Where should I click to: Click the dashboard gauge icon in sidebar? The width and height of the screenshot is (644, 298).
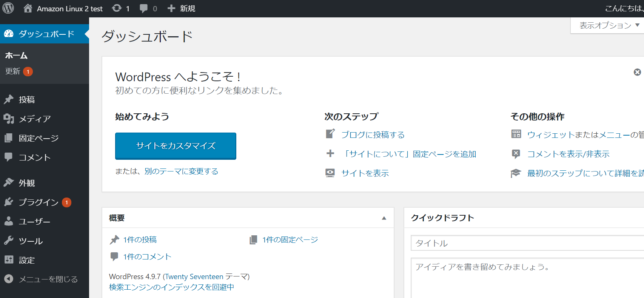[x=9, y=34]
